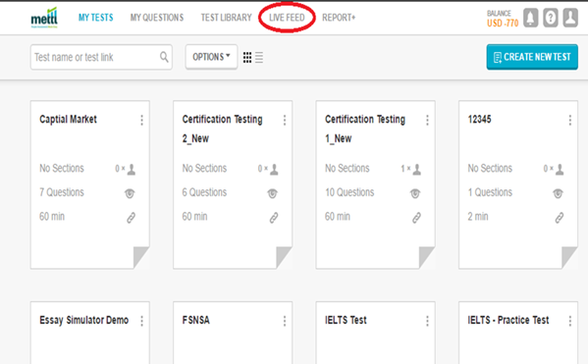The image size is (588, 364).
Task: Click '7 Questions' on Captial Market card
Action: (x=62, y=192)
